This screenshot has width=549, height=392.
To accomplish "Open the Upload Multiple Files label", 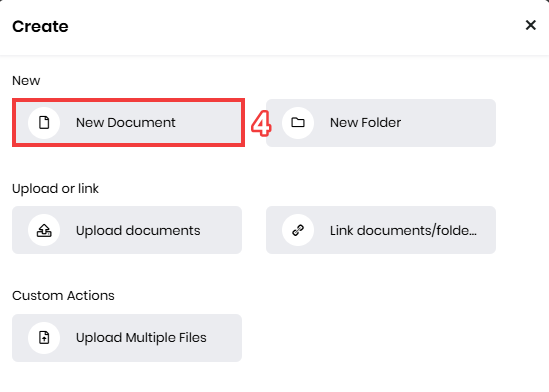I will tap(141, 338).
